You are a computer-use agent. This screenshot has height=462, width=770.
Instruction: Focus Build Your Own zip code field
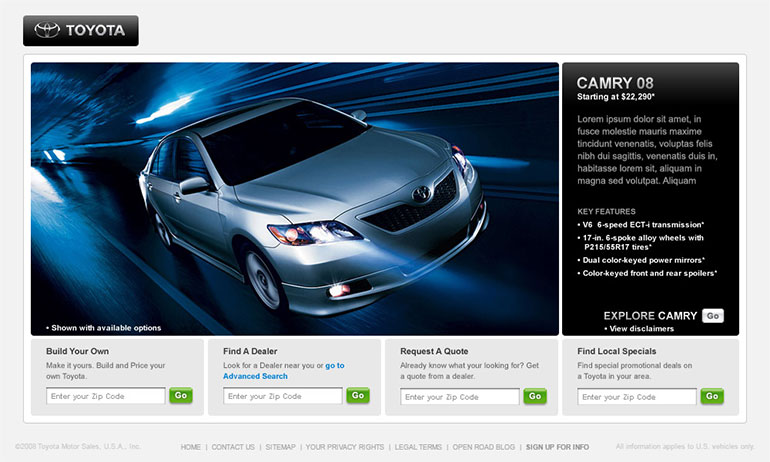pyautogui.click(x=105, y=396)
